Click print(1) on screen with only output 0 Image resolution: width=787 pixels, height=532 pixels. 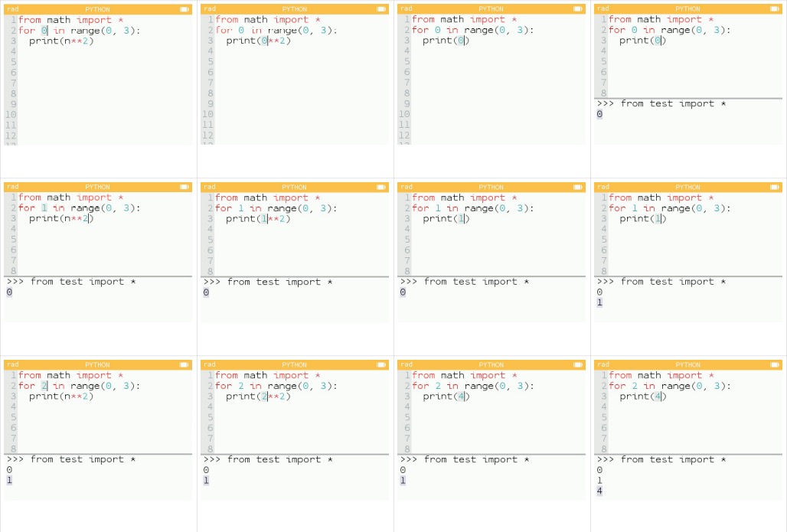(446, 218)
